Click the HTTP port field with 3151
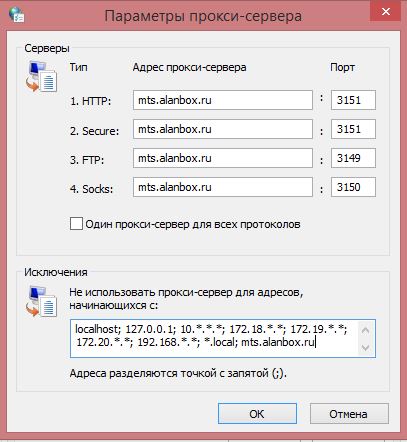 coord(353,100)
